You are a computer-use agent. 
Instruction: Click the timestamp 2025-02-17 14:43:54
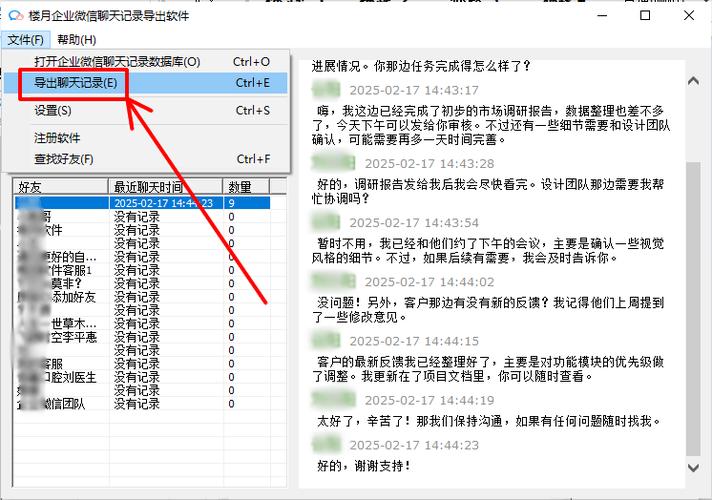[414, 223]
